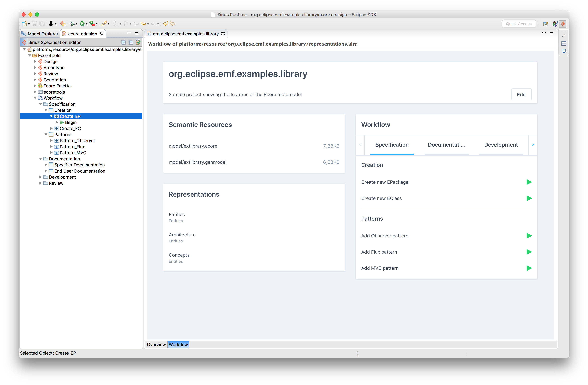588x385 pixels.
Task: Switch to Overview bottom tab
Action: click(156, 345)
